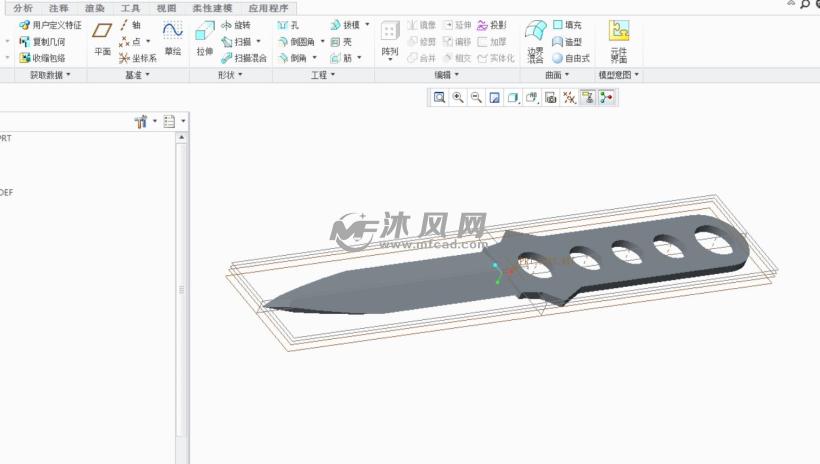Toggle annotation display in graphics toolbar
Screen dimensions: 820x464
click(588, 97)
